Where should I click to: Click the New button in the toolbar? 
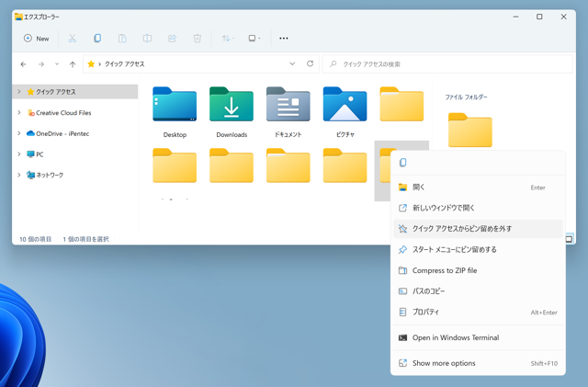coord(37,39)
